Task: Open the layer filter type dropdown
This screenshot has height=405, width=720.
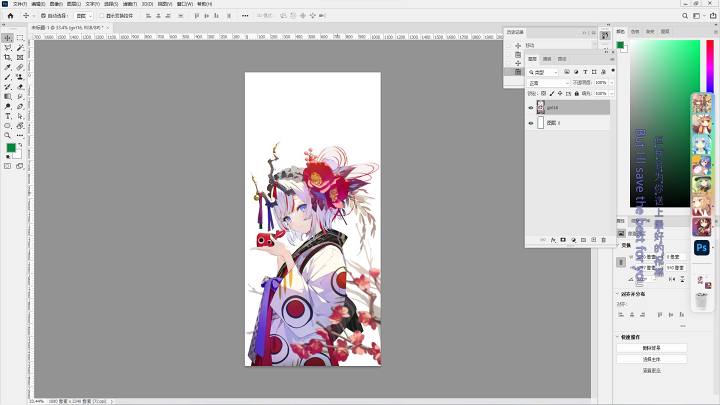Action: tap(542, 72)
